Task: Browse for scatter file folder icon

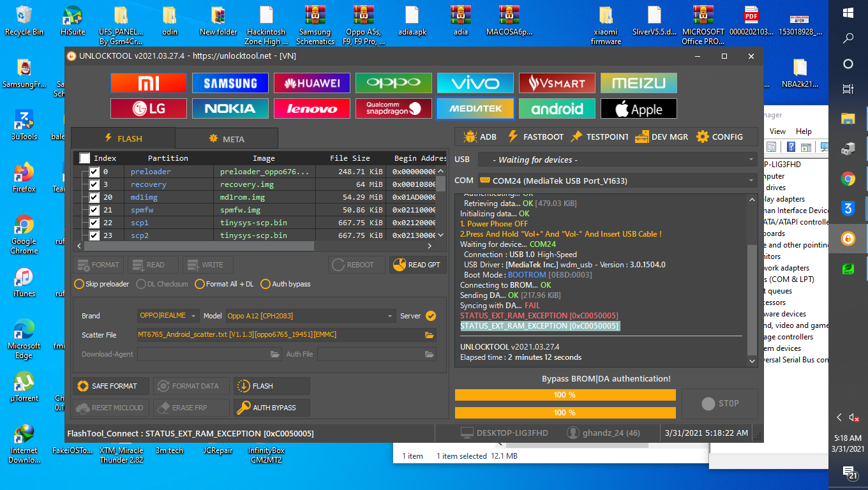Action: tap(430, 335)
